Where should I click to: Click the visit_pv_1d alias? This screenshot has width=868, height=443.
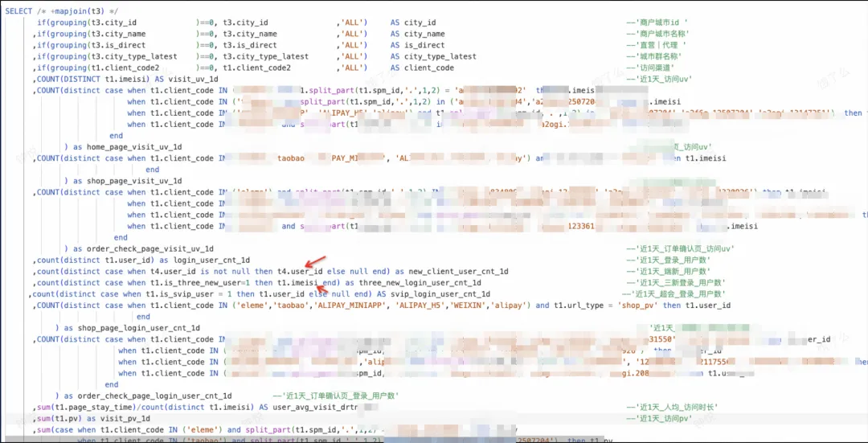[127, 419]
